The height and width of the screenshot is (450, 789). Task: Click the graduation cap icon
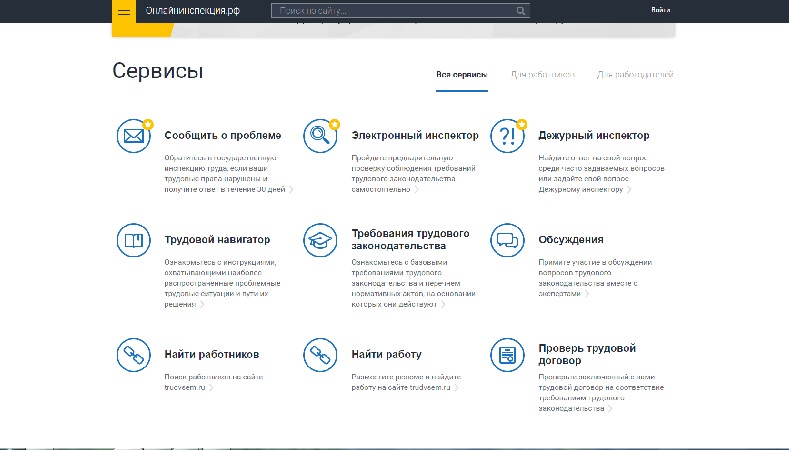(320, 240)
